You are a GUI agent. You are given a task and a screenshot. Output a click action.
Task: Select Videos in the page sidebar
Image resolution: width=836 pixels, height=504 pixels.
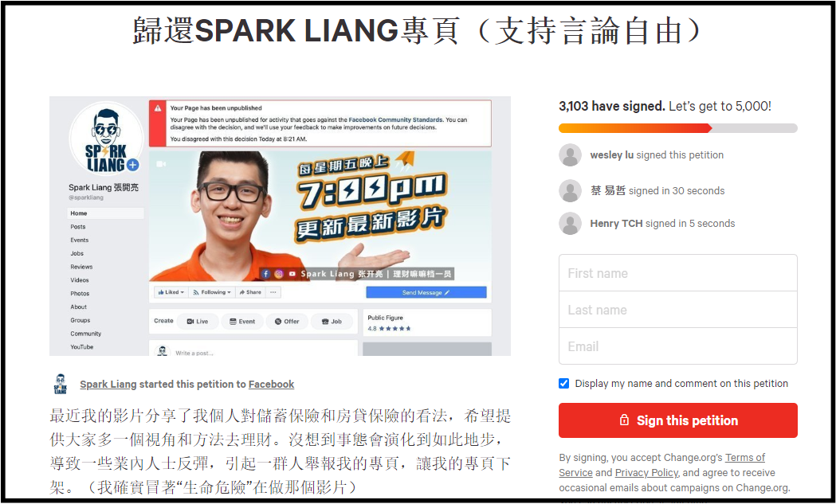coord(80,280)
